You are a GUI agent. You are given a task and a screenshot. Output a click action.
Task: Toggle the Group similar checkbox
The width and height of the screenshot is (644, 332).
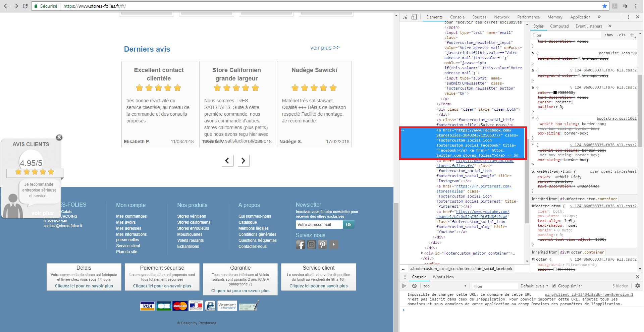[x=554, y=286]
